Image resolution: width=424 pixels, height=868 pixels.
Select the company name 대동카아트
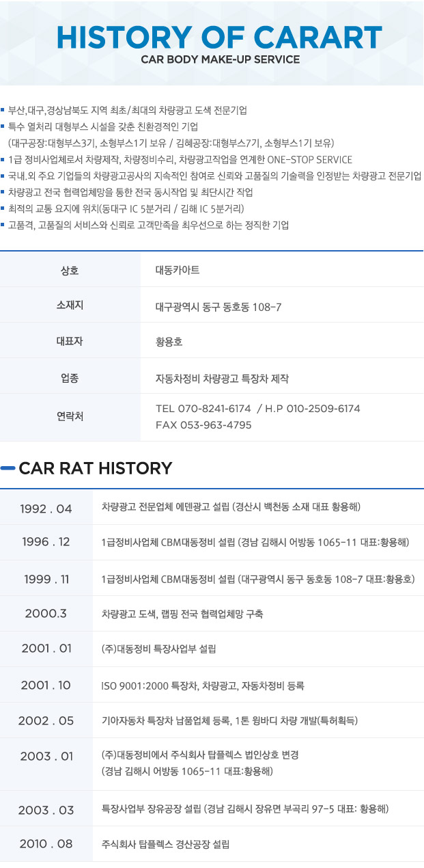pos(178,270)
